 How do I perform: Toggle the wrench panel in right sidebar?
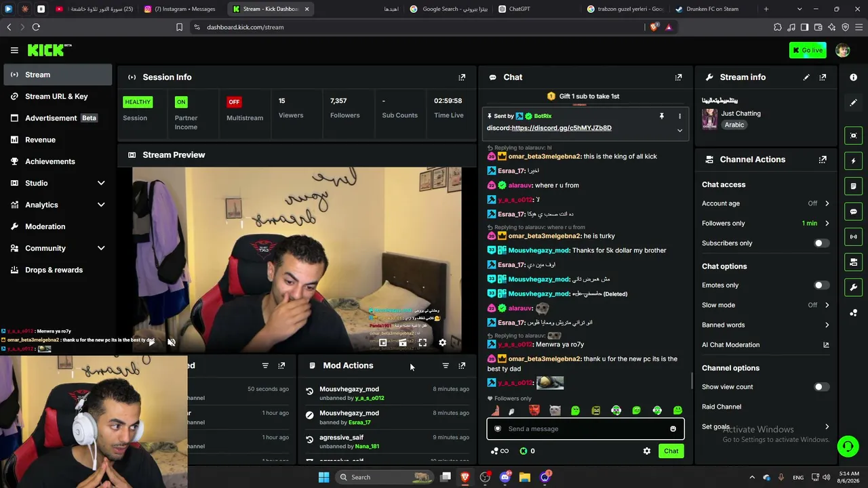[853, 287]
